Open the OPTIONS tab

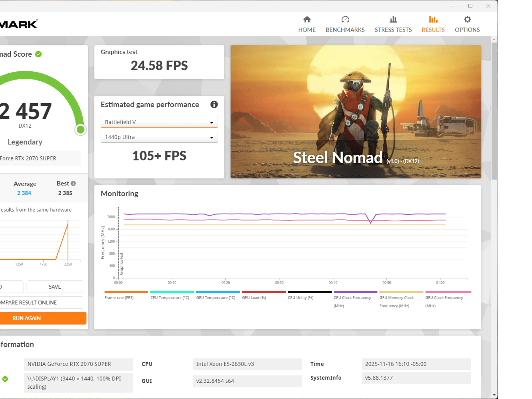point(467,24)
